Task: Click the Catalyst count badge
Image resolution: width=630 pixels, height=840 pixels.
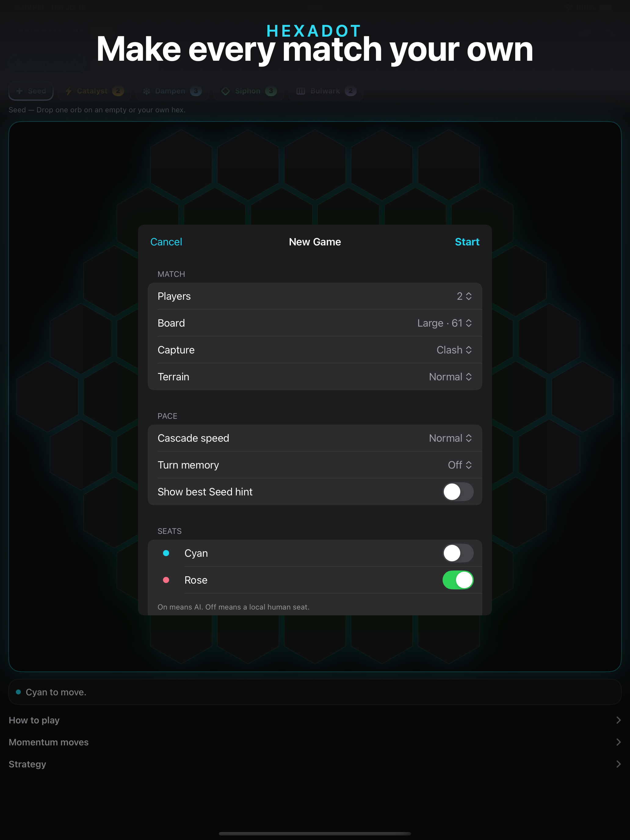Action: coord(118,91)
